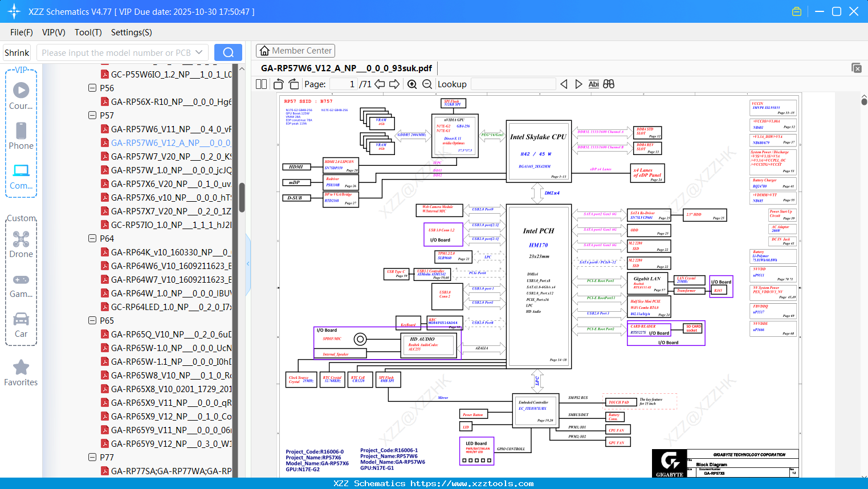Go to the next page arrow
The height and width of the screenshot is (489, 868).
pos(394,84)
